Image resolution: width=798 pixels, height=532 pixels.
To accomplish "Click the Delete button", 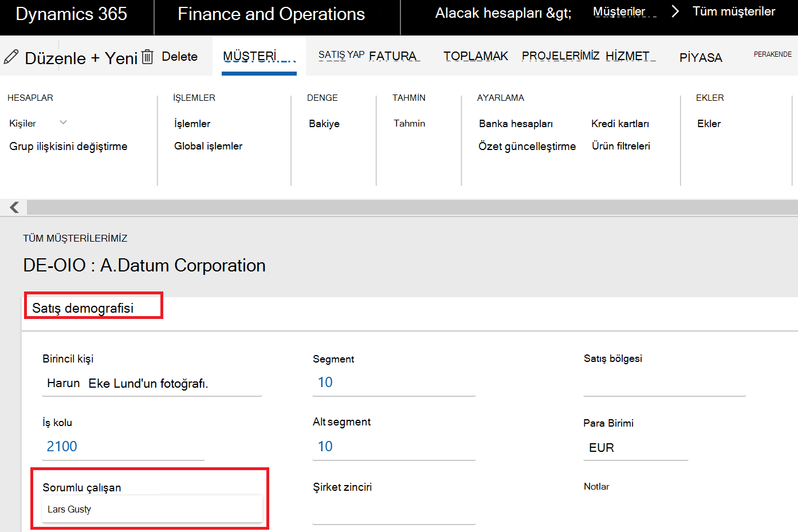I will [x=179, y=57].
